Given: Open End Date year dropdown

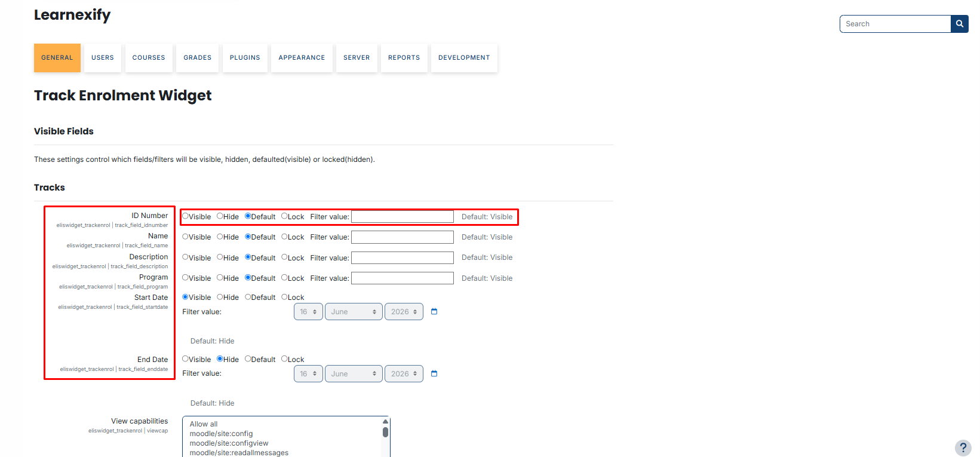Looking at the screenshot, I should coord(404,374).
